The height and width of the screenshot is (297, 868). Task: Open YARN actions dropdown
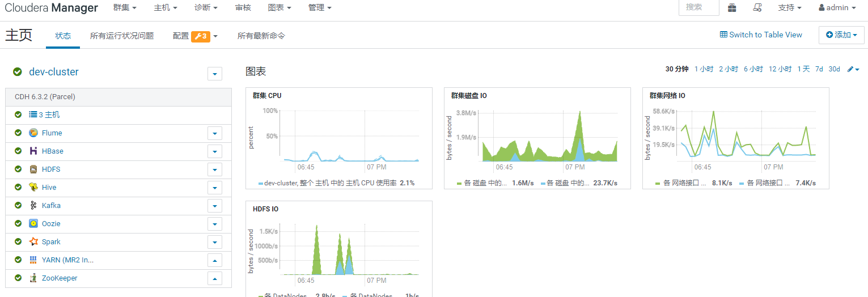pyautogui.click(x=215, y=260)
